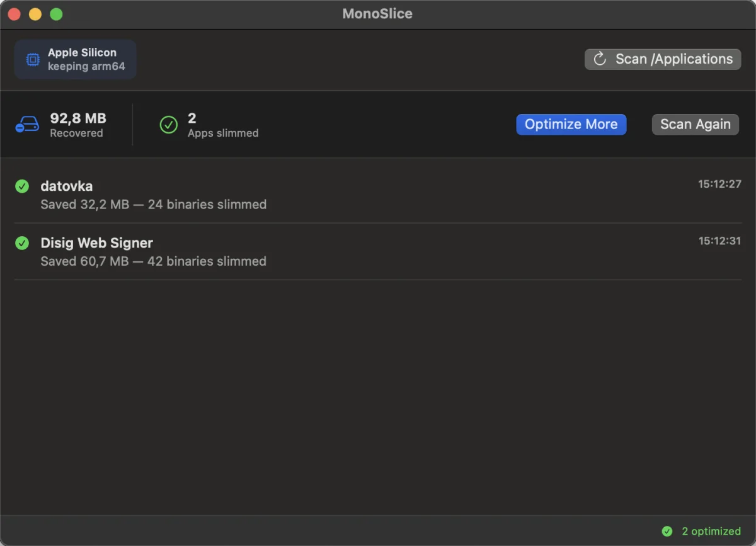Click the 'keeping arm64' label
The height and width of the screenshot is (546, 756).
click(86, 66)
